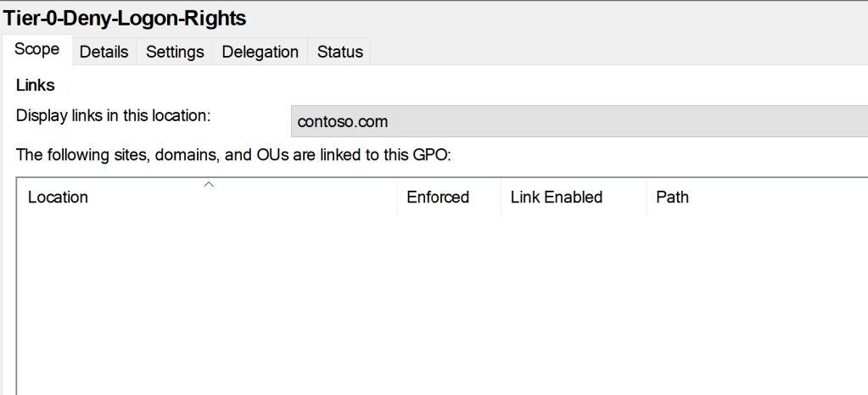The width and height of the screenshot is (868, 395).
Task: Click the "Display links in this location" label
Action: [113, 115]
